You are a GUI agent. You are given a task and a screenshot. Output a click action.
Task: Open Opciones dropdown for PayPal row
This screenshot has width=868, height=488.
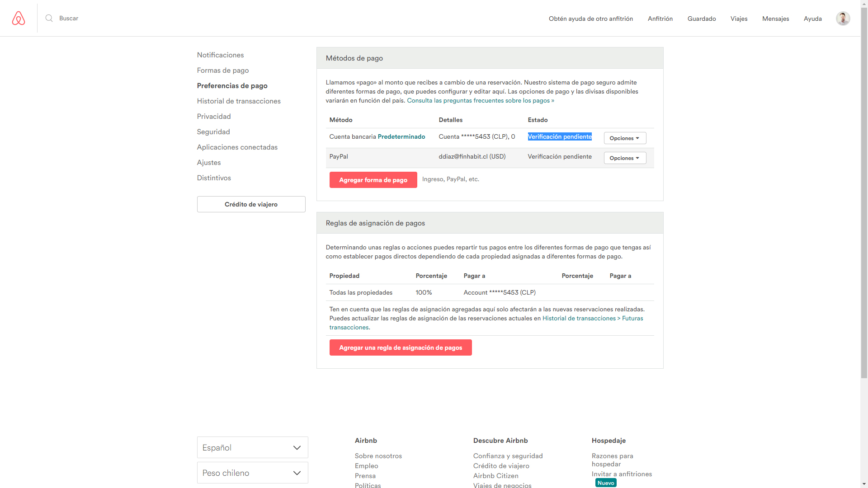tap(625, 158)
